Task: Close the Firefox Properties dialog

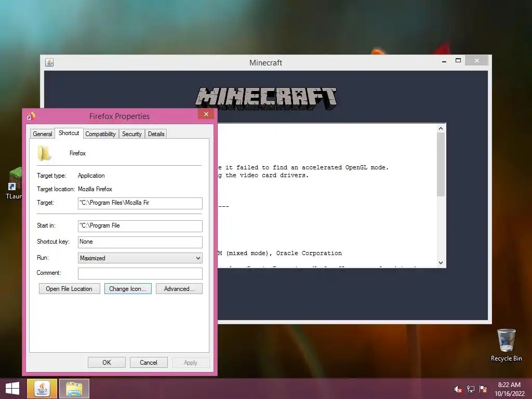Action: click(x=206, y=114)
